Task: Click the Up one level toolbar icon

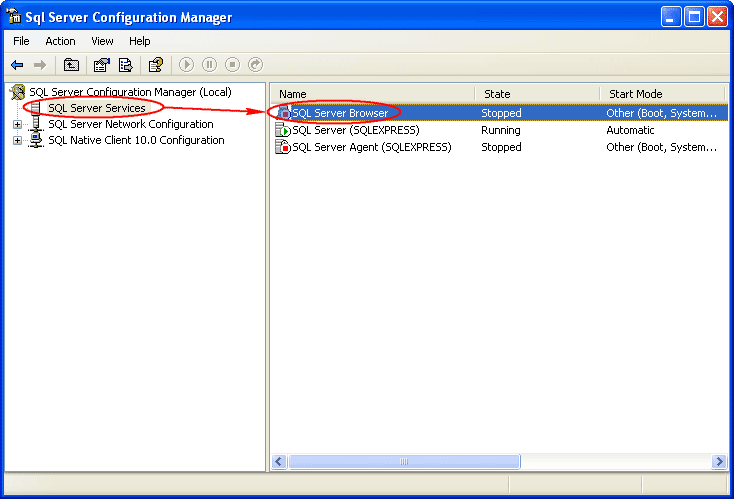Action: pyautogui.click(x=71, y=65)
